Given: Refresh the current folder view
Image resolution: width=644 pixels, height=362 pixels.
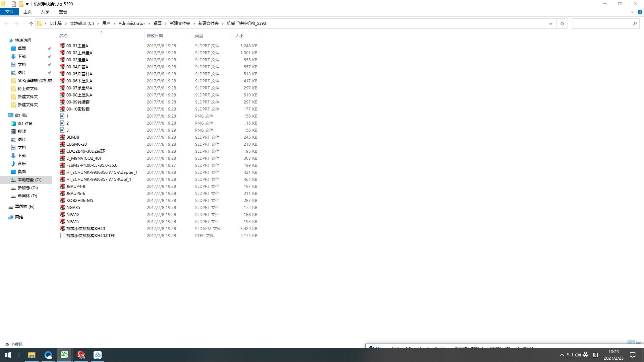Looking at the screenshot, I should point(562,23).
